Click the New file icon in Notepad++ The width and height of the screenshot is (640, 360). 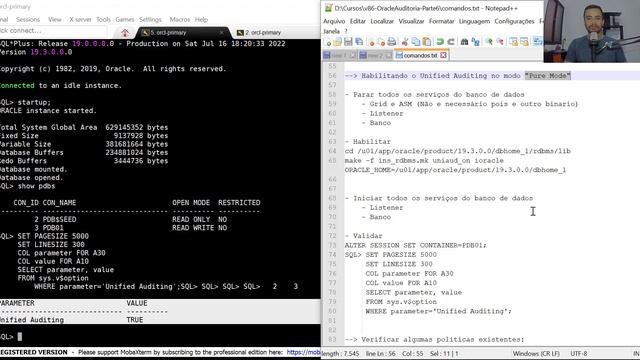328,42
